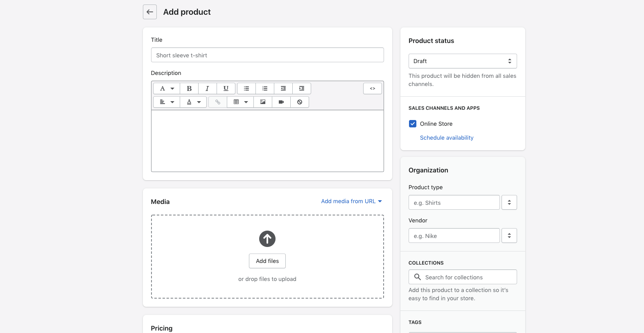Image resolution: width=644 pixels, height=333 pixels.
Task: Open the Product status Draft dropdown
Action: point(463,61)
